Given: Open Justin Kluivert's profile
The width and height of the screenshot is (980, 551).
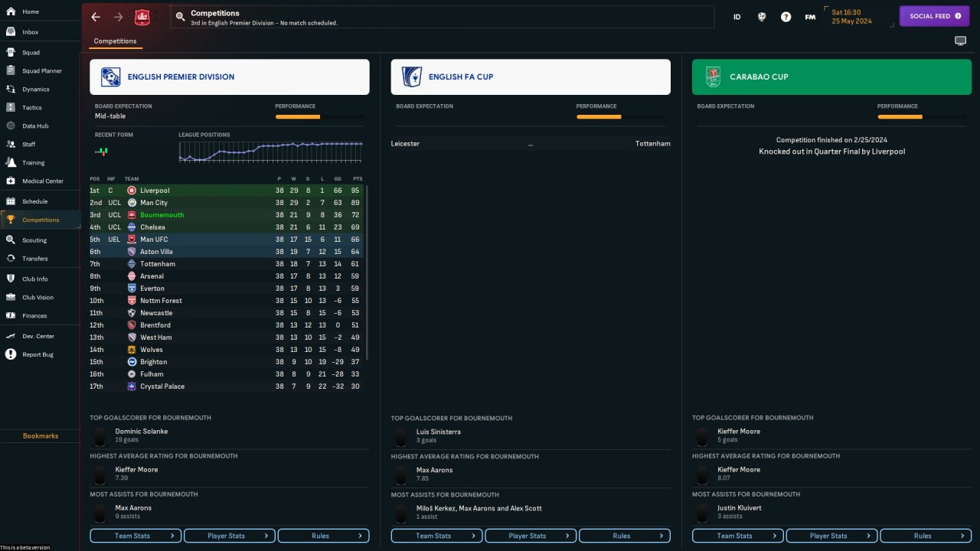Looking at the screenshot, I should tap(740, 508).
